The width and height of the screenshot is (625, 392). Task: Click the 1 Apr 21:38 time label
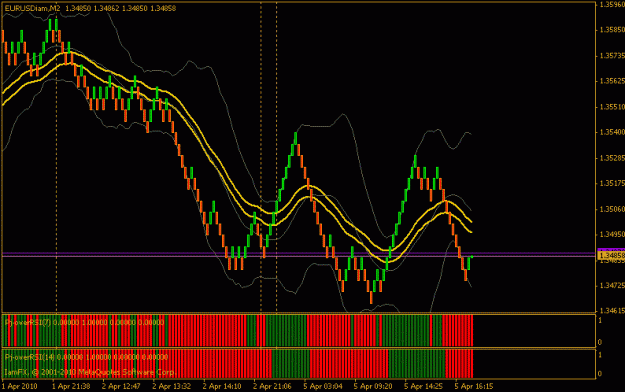click(71, 386)
